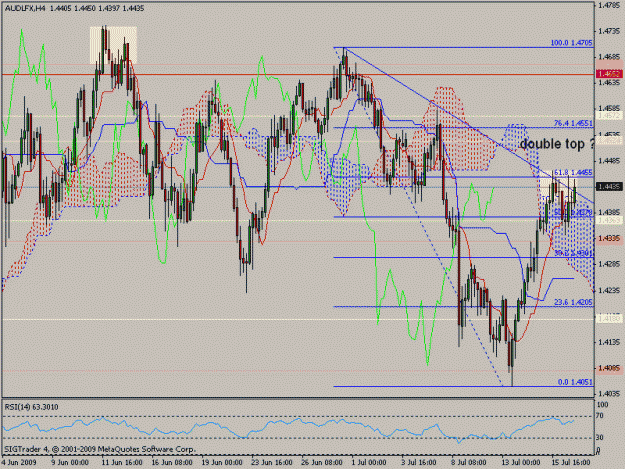Click the RSI scale value 70
Viewport: 625px width, 469px height.
coord(600,416)
